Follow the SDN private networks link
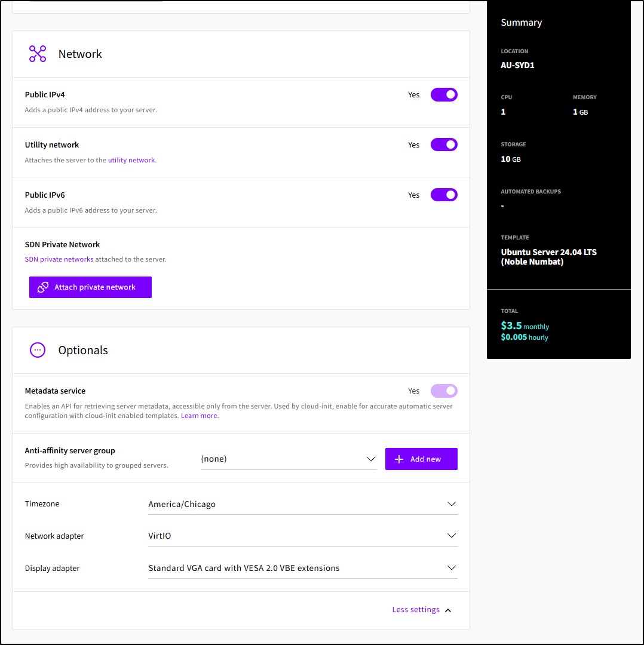Image resolution: width=644 pixels, height=645 pixels. (x=59, y=259)
